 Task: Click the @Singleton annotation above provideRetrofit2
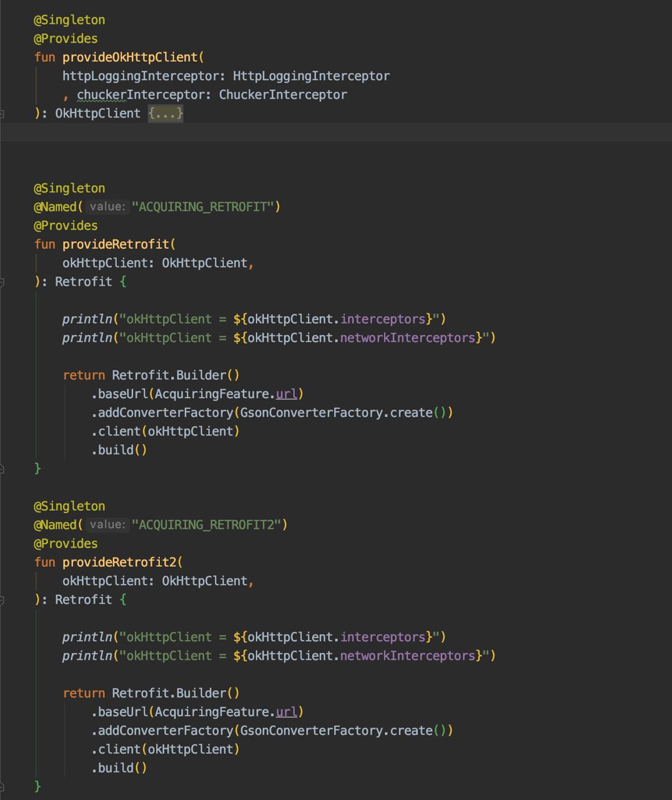pos(69,506)
